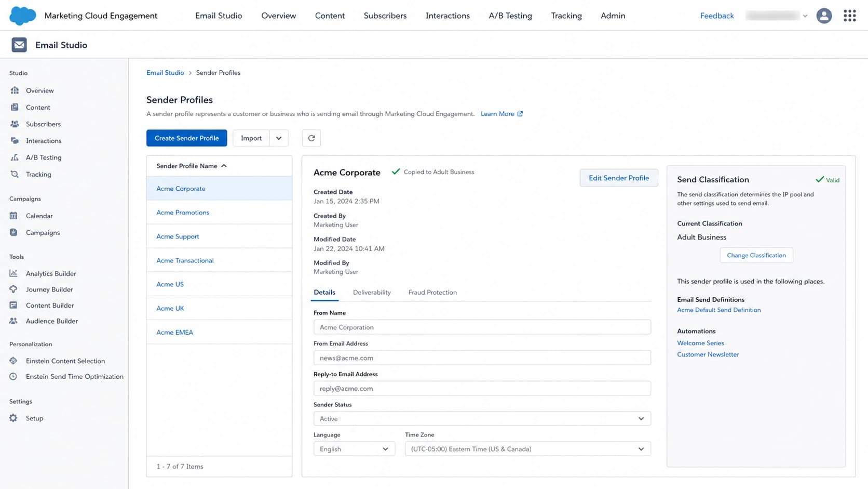Open Tracking in top navigation
Image resolution: width=868 pixels, height=489 pixels.
pyautogui.click(x=566, y=16)
